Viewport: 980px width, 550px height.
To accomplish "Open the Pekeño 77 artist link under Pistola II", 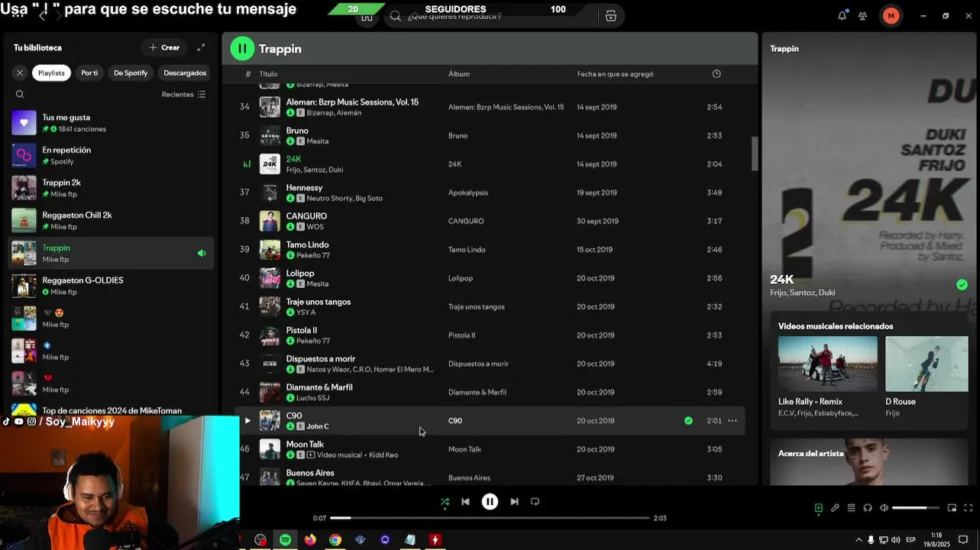I will [313, 341].
